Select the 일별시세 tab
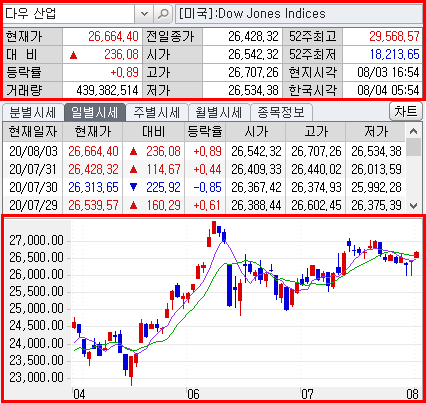The height and width of the screenshot is (403, 426). coord(94,112)
